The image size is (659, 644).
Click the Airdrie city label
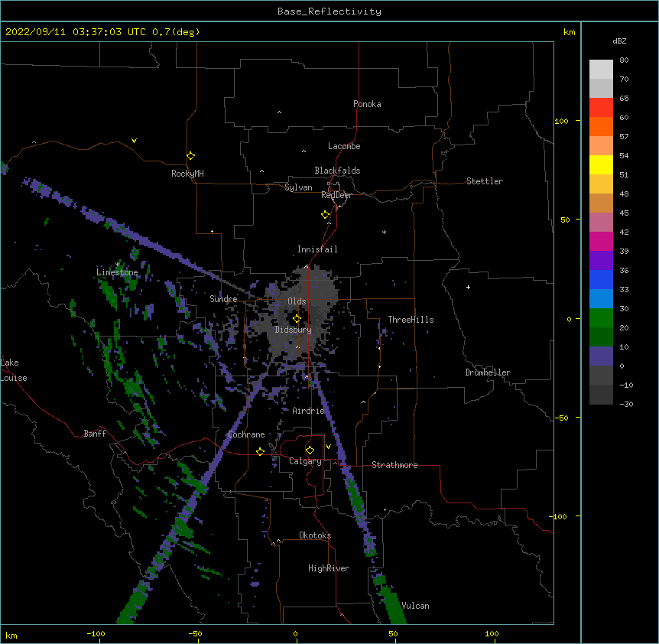309,411
